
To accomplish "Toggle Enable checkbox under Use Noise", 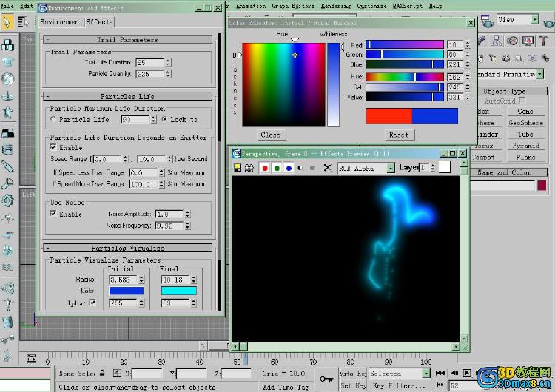I will point(53,214).
